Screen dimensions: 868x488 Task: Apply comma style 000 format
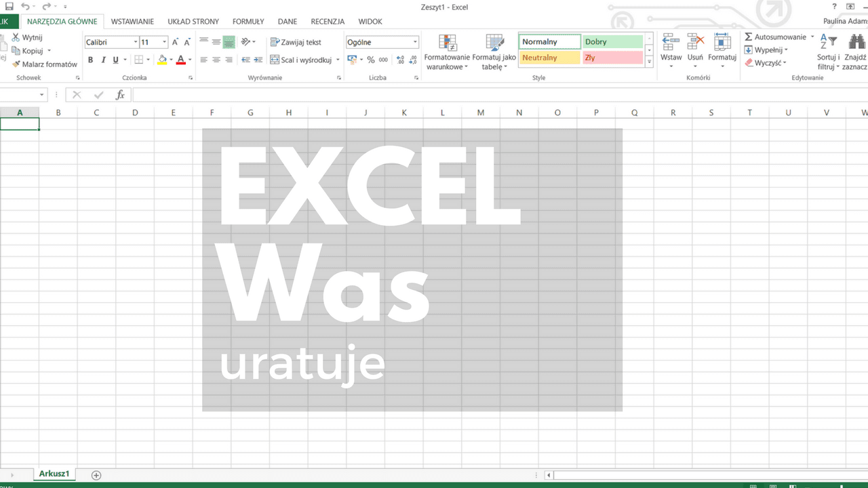(384, 60)
